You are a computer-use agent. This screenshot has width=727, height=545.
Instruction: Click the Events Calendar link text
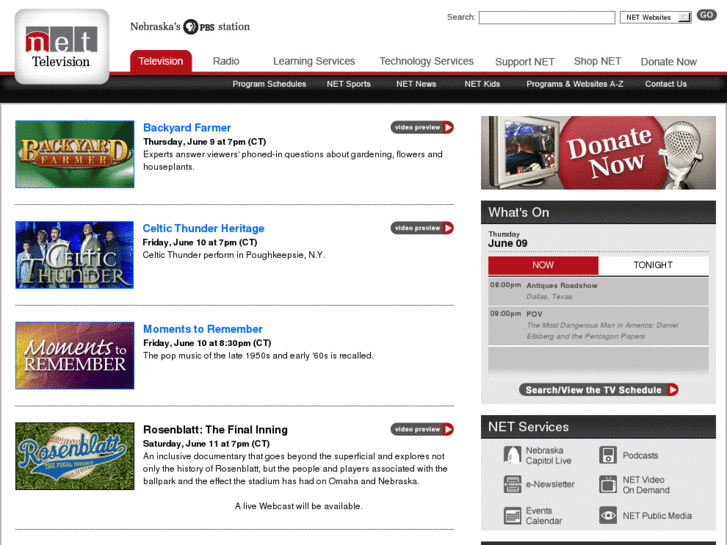click(544, 516)
